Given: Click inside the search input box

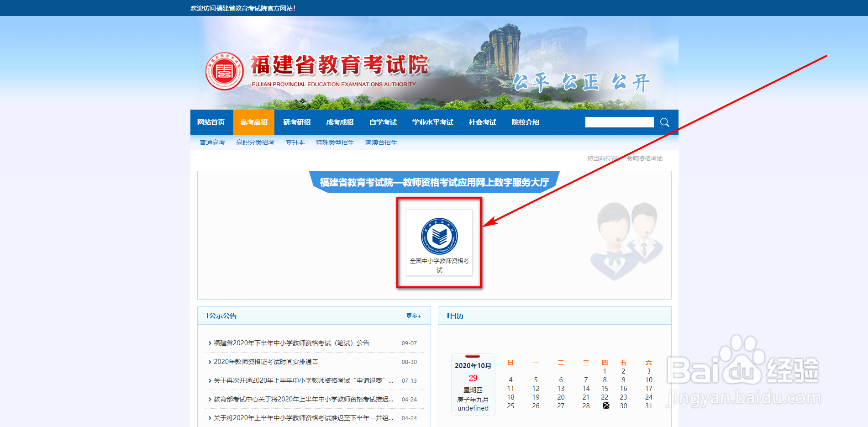Looking at the screenshot, I should tap(619, 122).
